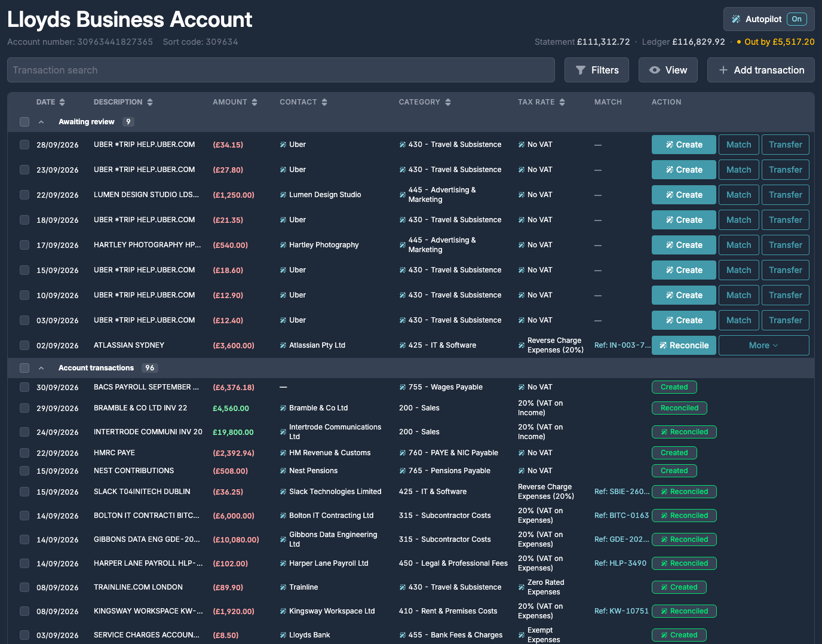Add a new transaction
Screen dimensions: 822x644
point(761,70)
